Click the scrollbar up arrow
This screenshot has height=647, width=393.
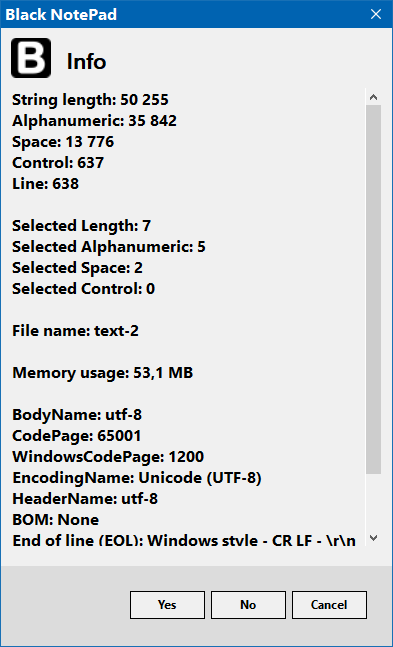pyautogui.click(x=374, y=97)
